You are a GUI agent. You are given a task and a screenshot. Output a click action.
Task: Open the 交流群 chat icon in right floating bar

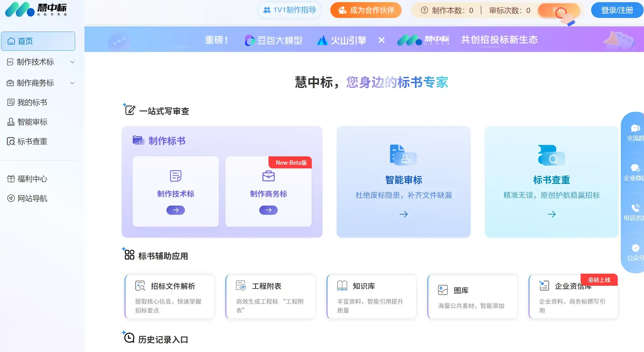pos(635,128)
